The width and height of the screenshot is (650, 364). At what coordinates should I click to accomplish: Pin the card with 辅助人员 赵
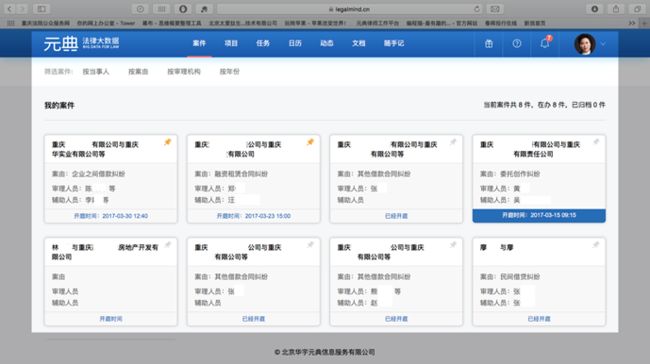click(453, 245)
